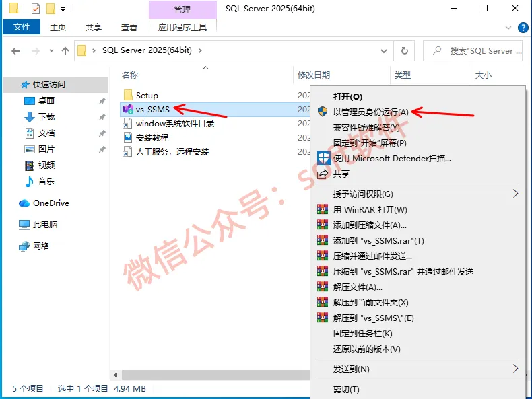Click the properties checkmark icon in title bar

pyautogui.click(x=35, y=9)
